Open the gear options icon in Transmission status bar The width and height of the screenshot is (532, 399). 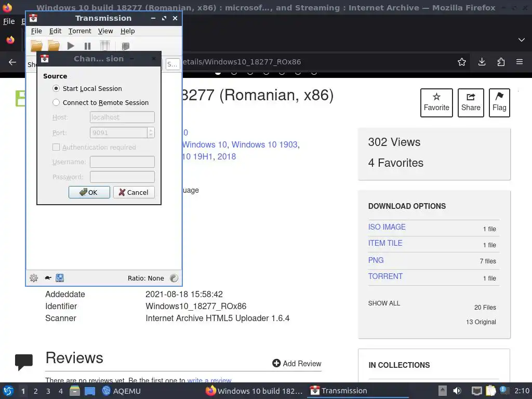pos(34,278)
